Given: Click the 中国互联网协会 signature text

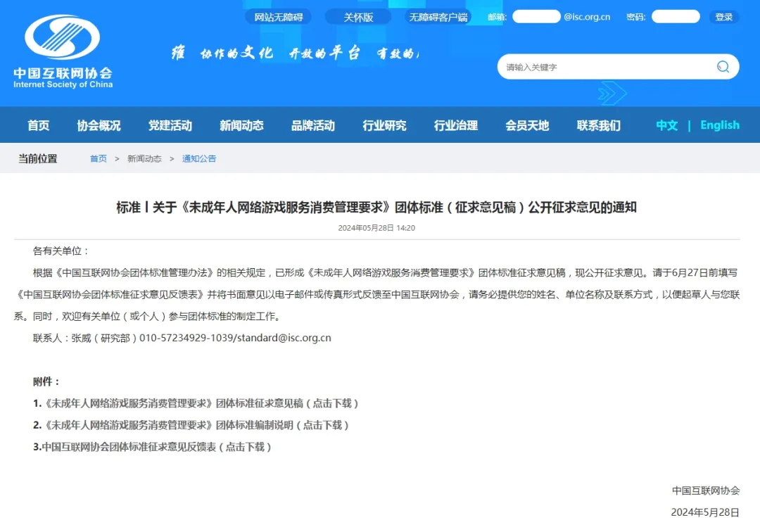Looking at the screenshot, I should click(706, 490).
